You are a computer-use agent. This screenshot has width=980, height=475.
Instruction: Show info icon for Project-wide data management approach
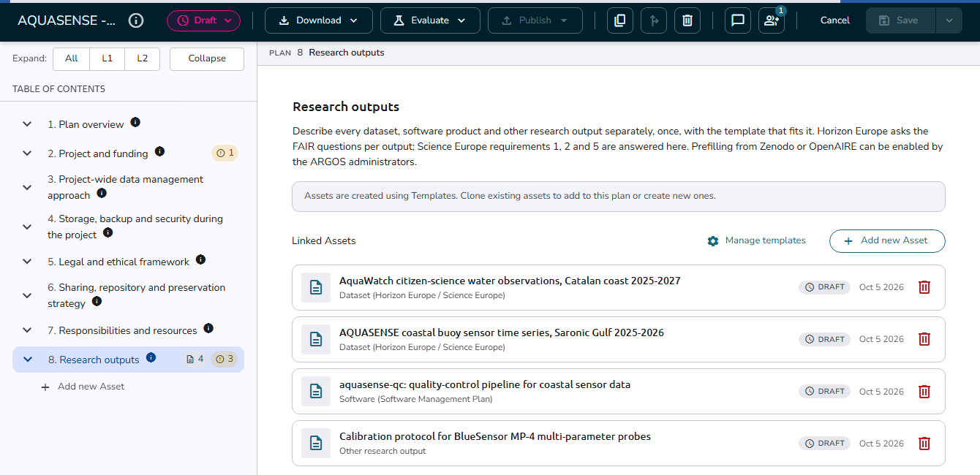click(102, 193)
